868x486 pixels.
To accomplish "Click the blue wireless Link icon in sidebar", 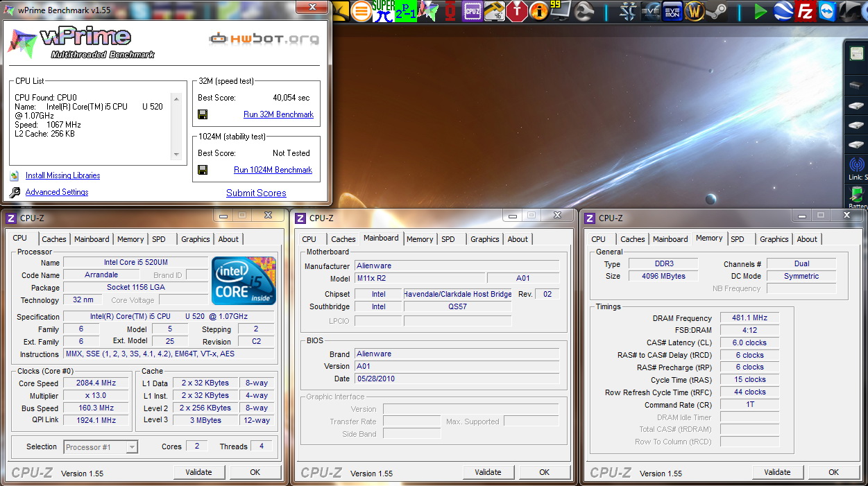I will coord(856,165).
